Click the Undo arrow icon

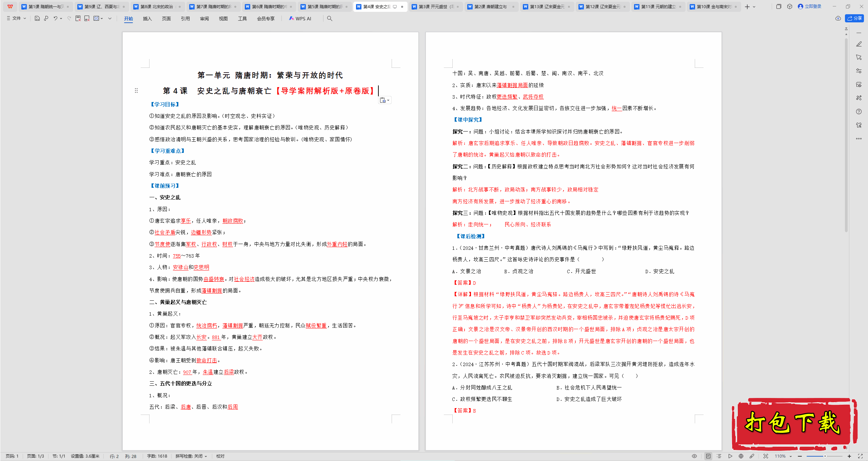point(55,18)
